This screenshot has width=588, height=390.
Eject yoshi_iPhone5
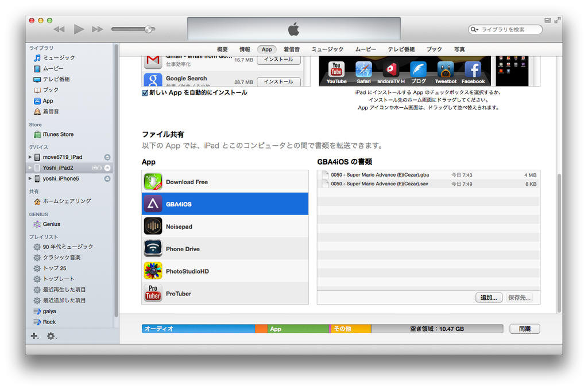point(107,179)
